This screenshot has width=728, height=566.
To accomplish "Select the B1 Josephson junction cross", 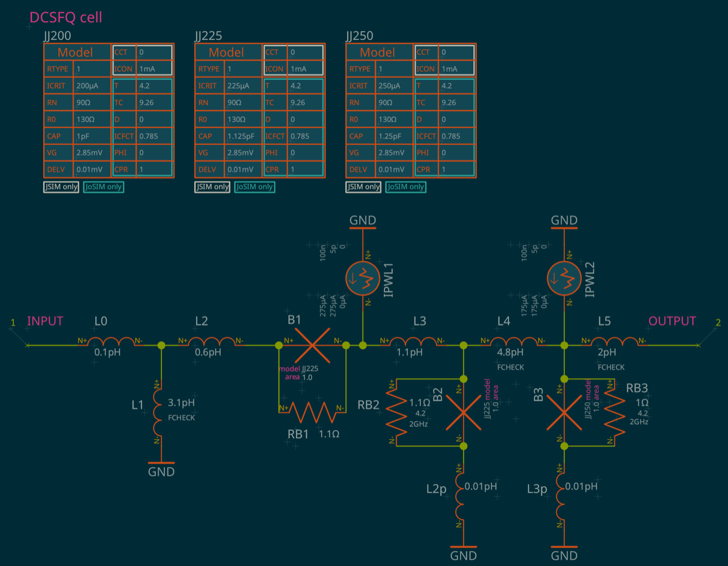I will tap(312, 345).
